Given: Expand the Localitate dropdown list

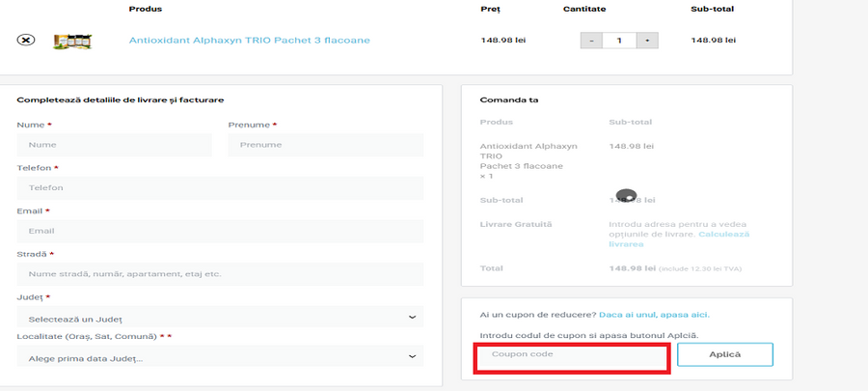Looking at the screenshot, I should tap(220, 358).
